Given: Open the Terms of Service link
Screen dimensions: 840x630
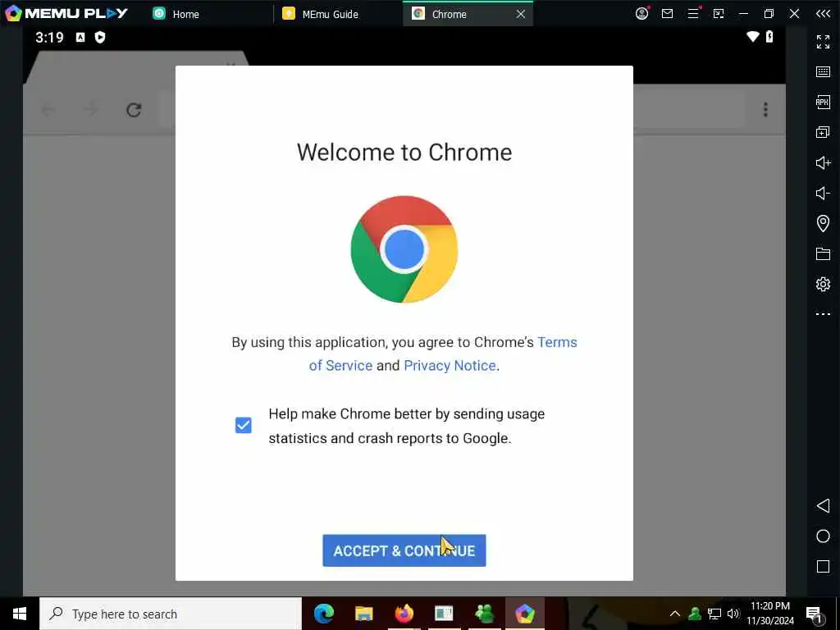Looking at the screenshot, I should 443,354.
